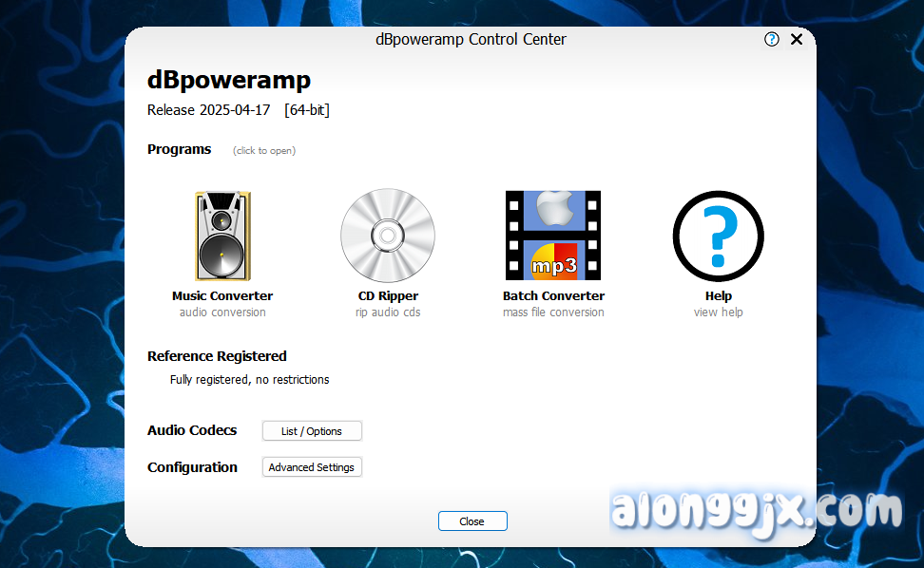Screen dimensions: 924x568
Task: Click the Release 2025-04-17 version text
Action: (209, 110)
